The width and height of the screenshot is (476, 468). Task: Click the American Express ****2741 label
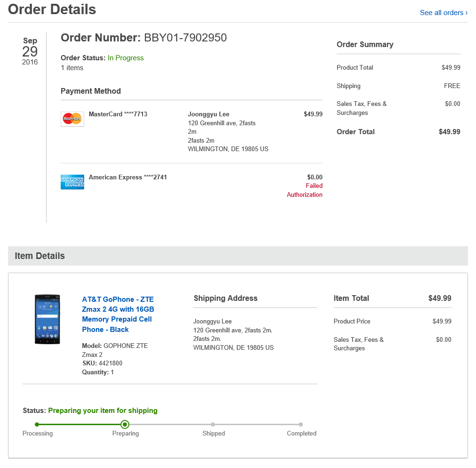128,178
